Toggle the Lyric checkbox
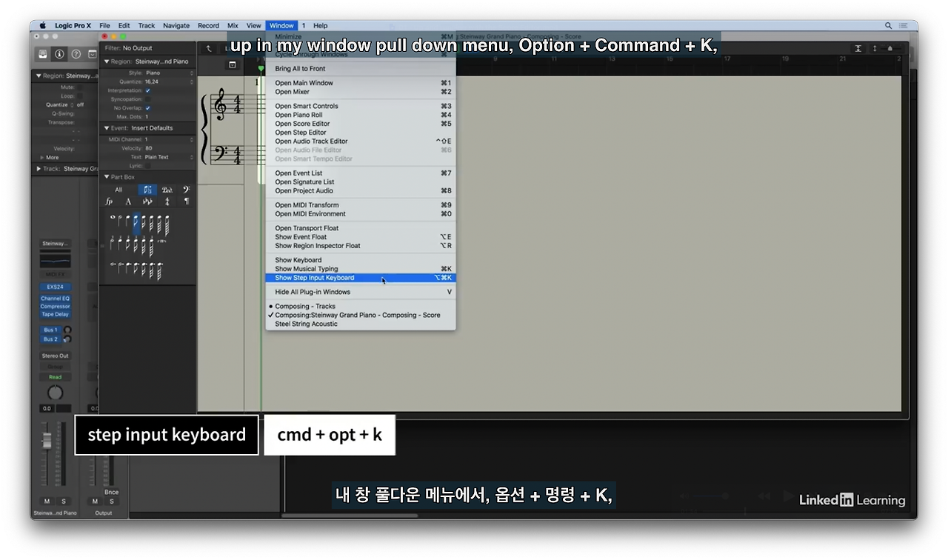This screenshot has width=948, height=560. 147,166
